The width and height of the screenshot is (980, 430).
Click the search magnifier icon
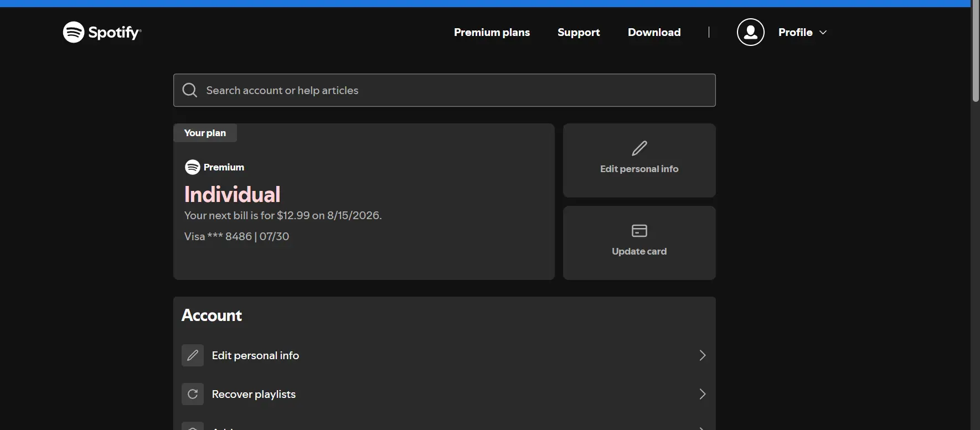(190, 90)
